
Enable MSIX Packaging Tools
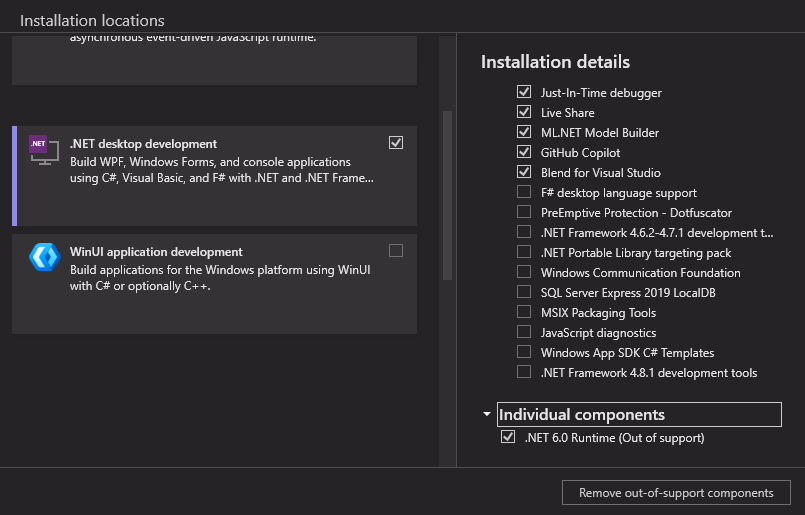tap(524, 312)
